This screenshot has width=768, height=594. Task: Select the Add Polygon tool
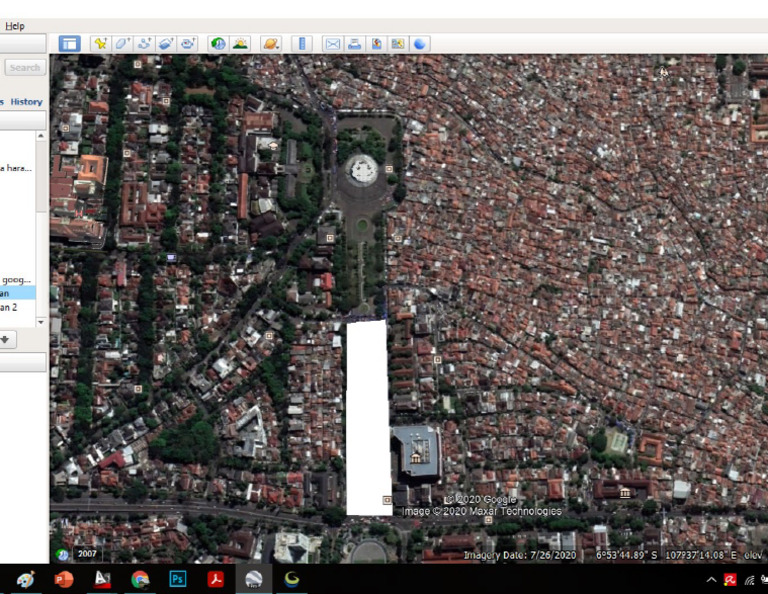(x=121, y=43)
